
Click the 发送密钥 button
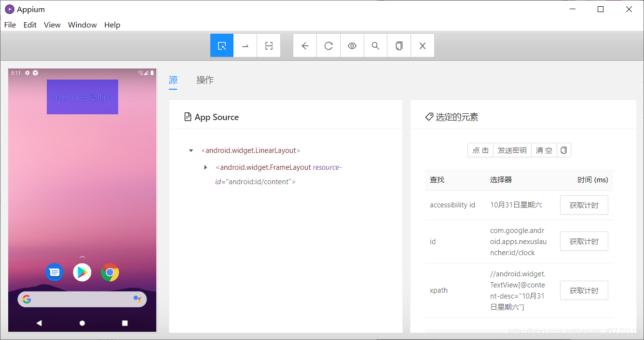point(512,150)
